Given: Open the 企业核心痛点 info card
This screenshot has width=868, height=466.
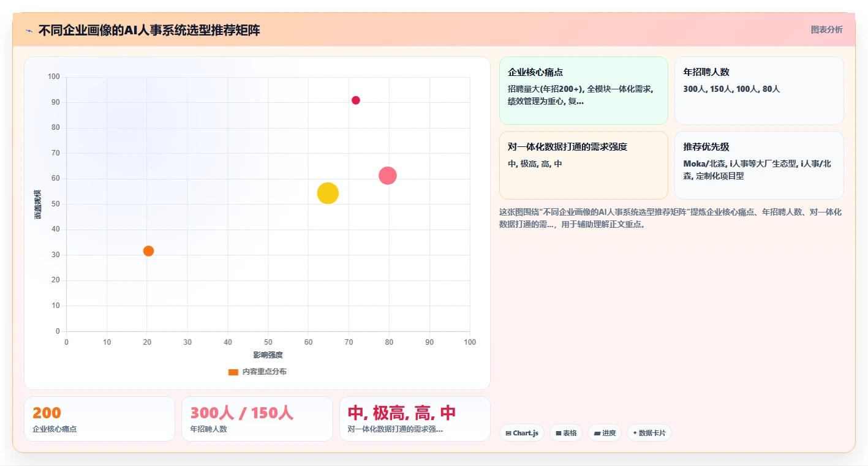Looking at the screenshot, I should 584,91.
